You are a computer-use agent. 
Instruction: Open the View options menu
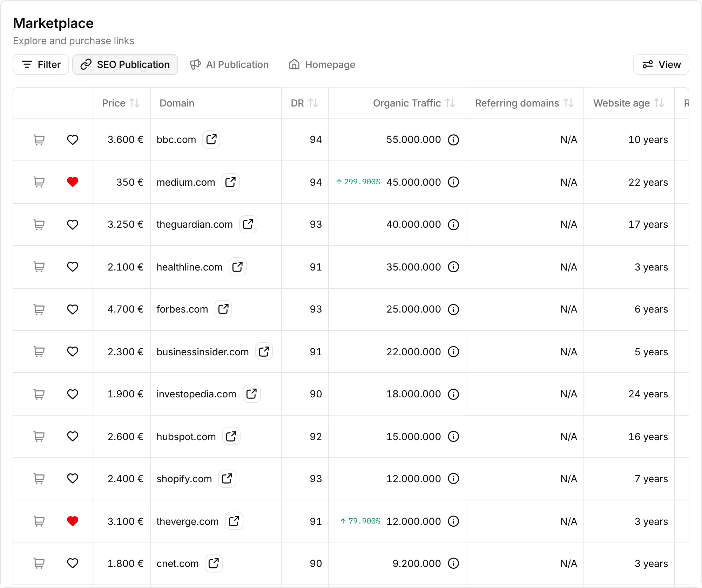coord(661,64)
